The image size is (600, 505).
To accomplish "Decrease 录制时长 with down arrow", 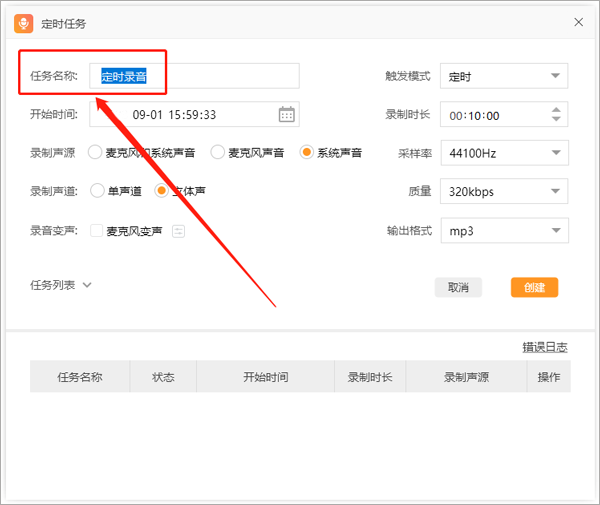I will tap(556, 119).
